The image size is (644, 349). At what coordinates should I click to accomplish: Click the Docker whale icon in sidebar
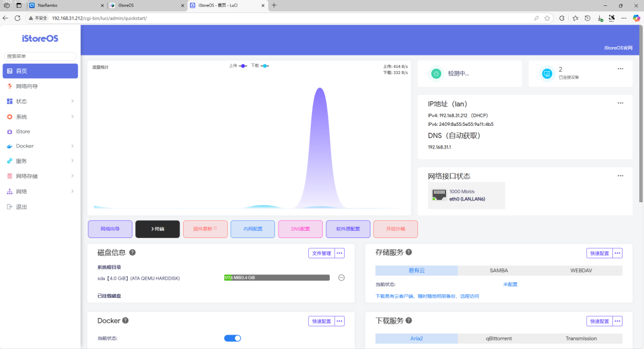pos(10,146)
